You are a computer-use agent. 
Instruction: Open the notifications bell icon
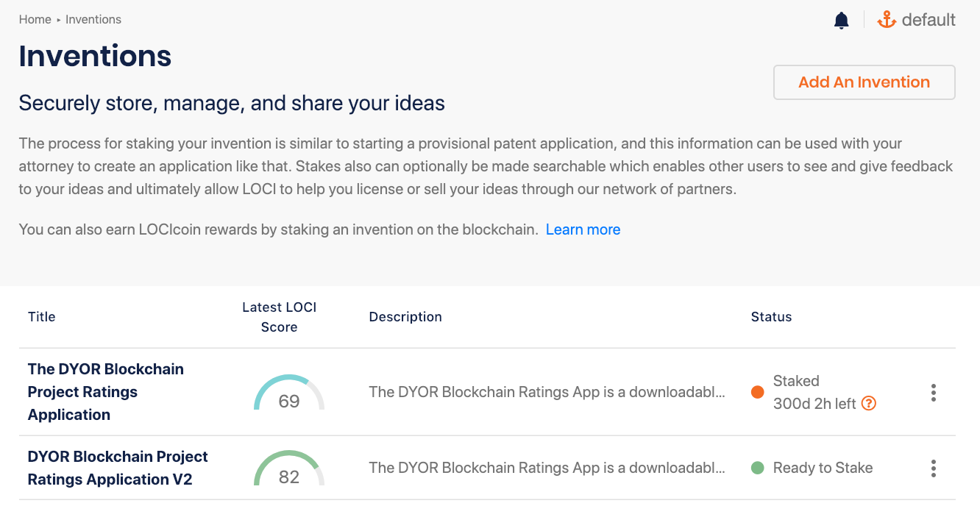point(842,21)
